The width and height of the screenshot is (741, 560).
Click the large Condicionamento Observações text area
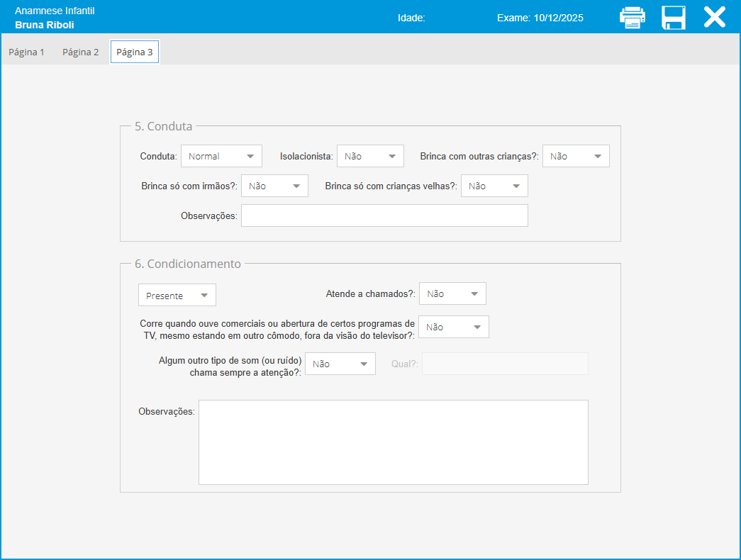point(393,442)
